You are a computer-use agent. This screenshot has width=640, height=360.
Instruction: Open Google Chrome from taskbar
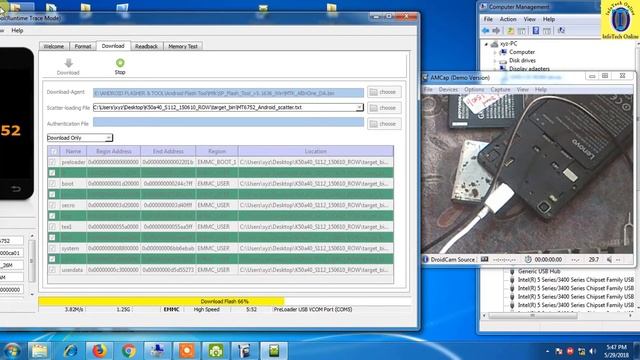click(129, 351)
